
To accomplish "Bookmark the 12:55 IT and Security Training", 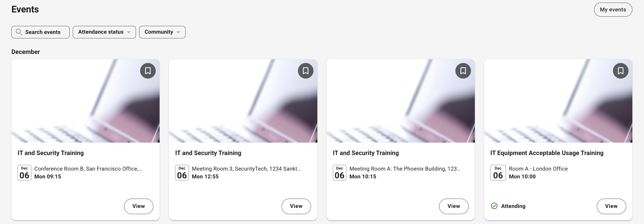I will pyautogui.click(x=305, y=71).
